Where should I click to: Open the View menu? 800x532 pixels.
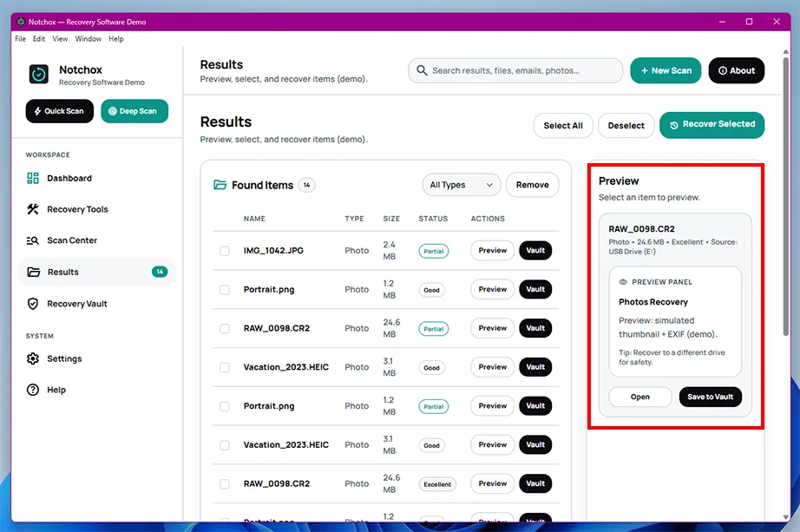(x=60, y=39)
